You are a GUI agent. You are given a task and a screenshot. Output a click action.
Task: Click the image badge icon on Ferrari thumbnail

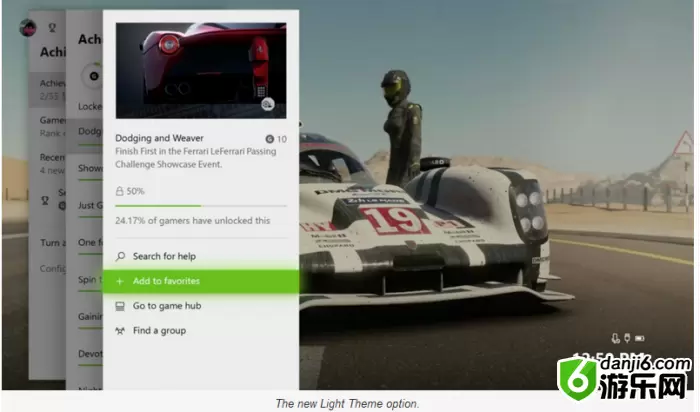pyautogui.click(x=267, y=104)
